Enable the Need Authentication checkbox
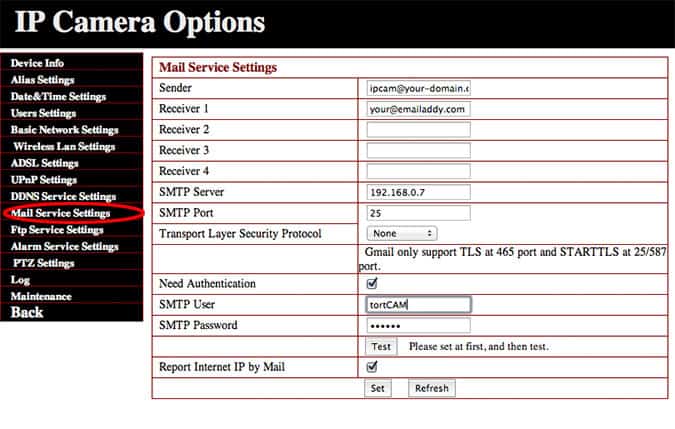Viewport: 675px width, 429px height. click(373, 284)
